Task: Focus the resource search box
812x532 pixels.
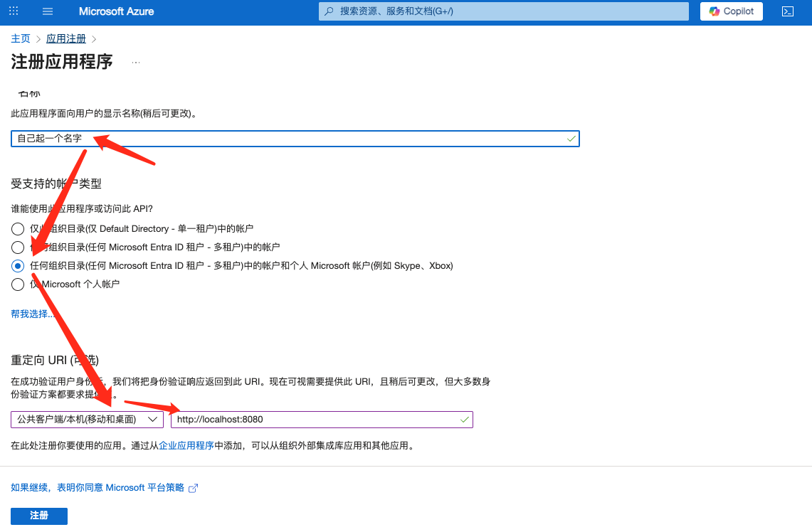Action: click(x=503, y=11)
